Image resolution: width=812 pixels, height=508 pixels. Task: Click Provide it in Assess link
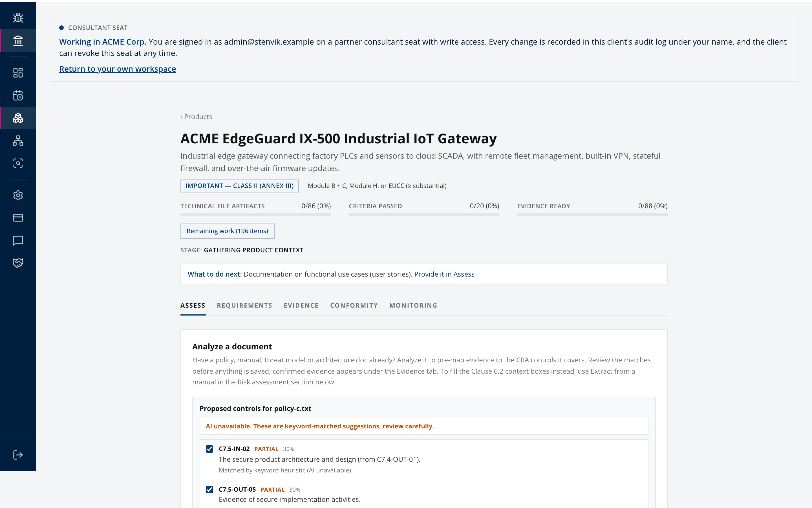point(444,274)
